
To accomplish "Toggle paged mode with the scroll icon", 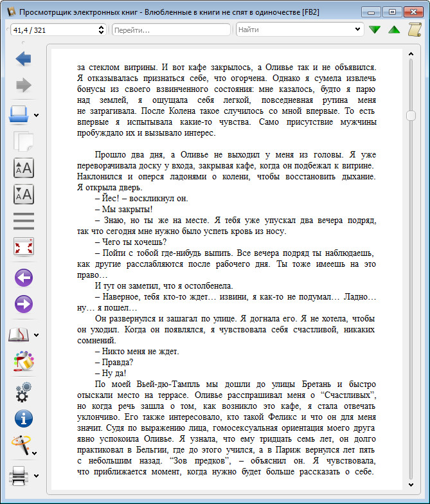I will (x=415, y=30).
